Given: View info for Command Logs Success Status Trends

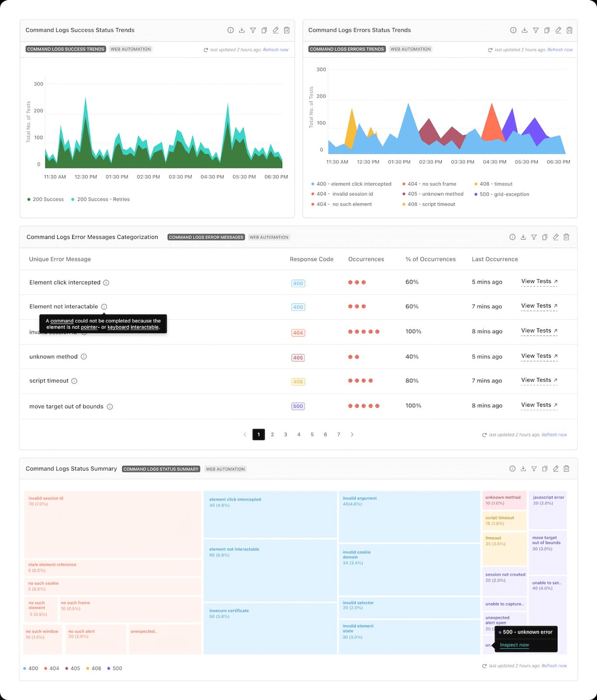Looking at the screenshot, I should pyautogui.click(x=230, y=30).
